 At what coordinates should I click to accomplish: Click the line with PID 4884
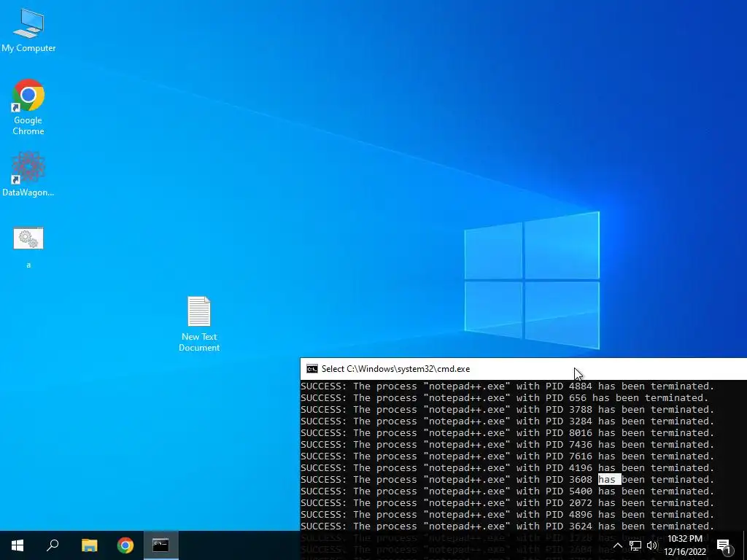[x=508, y=386]
